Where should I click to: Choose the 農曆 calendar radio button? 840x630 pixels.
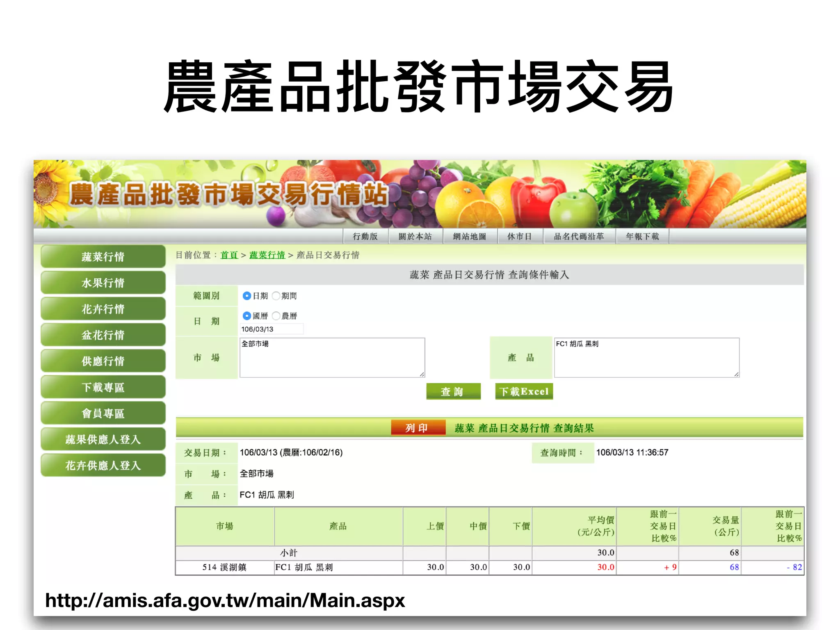(x=276, y=316)
